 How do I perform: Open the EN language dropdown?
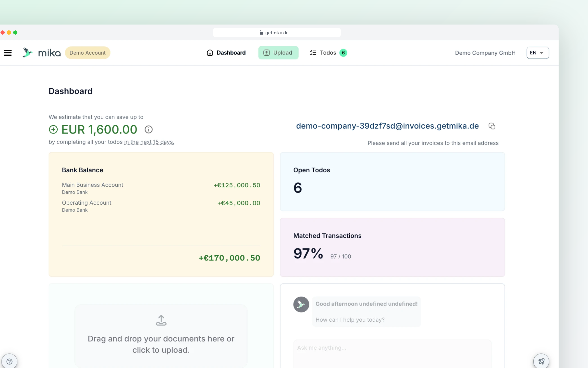[538, 53]
